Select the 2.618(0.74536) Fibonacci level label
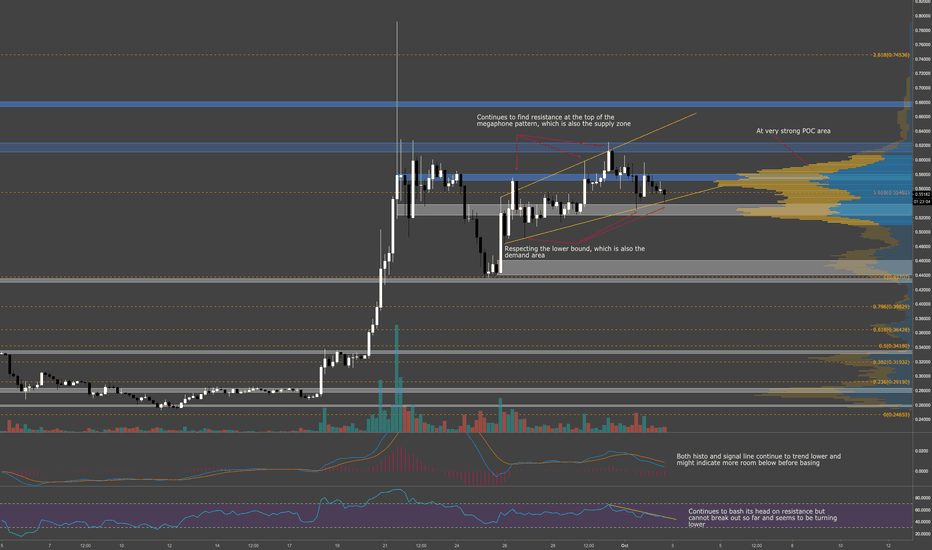932x550 pixels. click(x=891, y=55)
